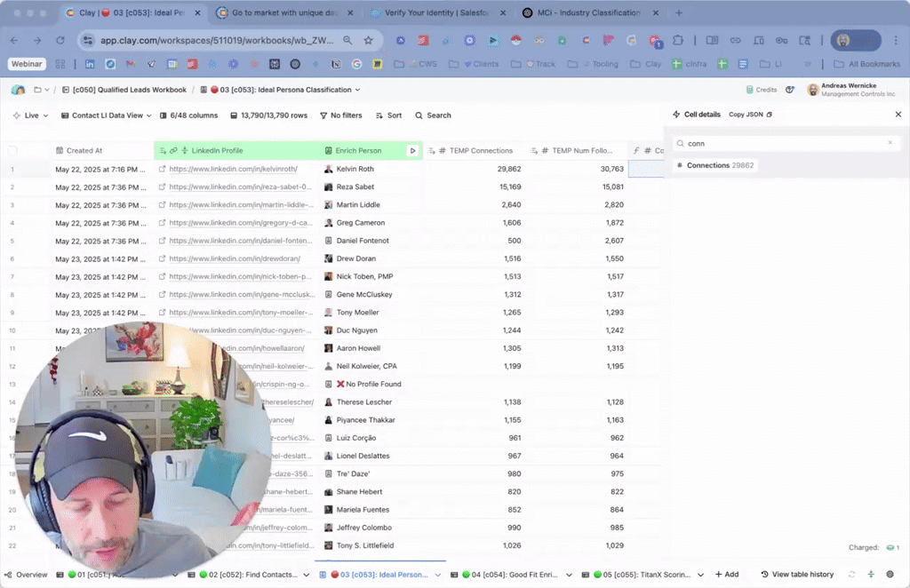Open the table Search tool
The height and width of the screenshot is (588, 910).
(433, 115)
